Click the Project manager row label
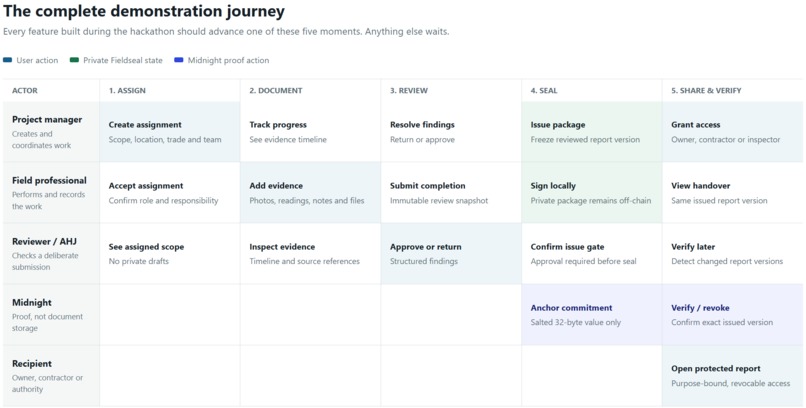 (x=51, y=132)
